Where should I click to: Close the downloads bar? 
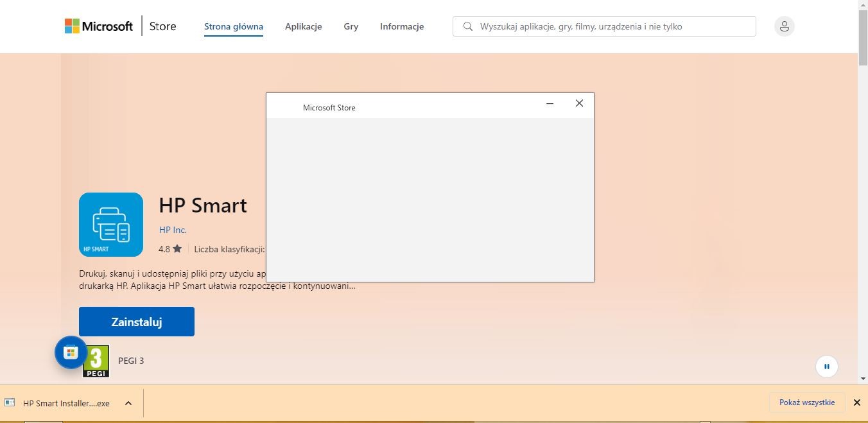856,402
